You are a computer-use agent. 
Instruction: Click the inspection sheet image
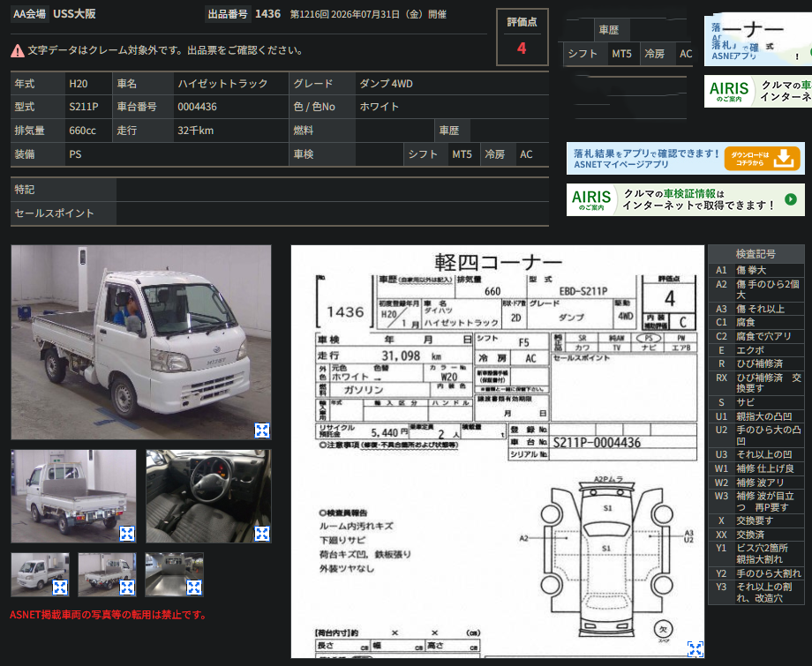point(497,452)
